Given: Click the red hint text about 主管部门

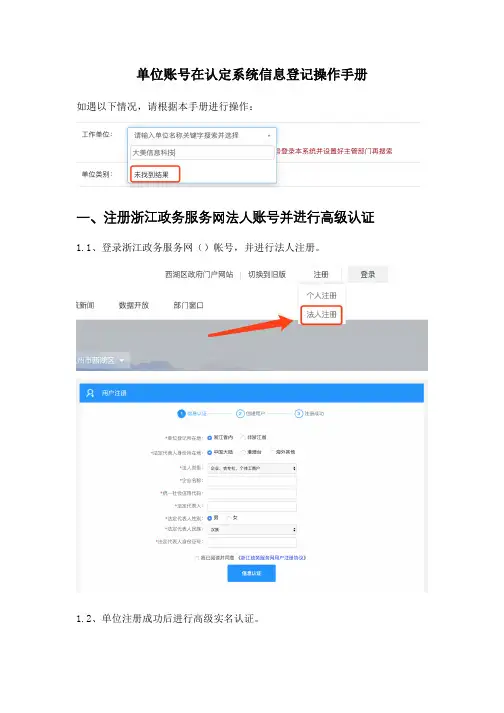Looking at the screenshot, I should point(334,151).
